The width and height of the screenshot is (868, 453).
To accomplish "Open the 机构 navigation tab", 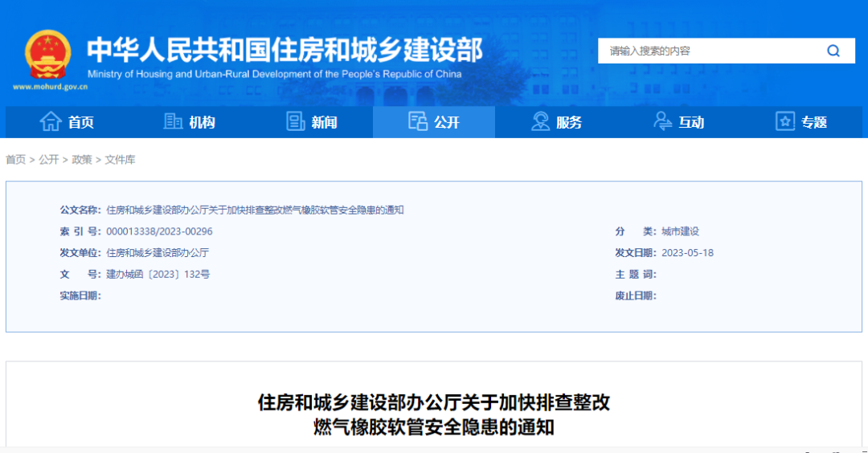I will (x=190, y=122).
